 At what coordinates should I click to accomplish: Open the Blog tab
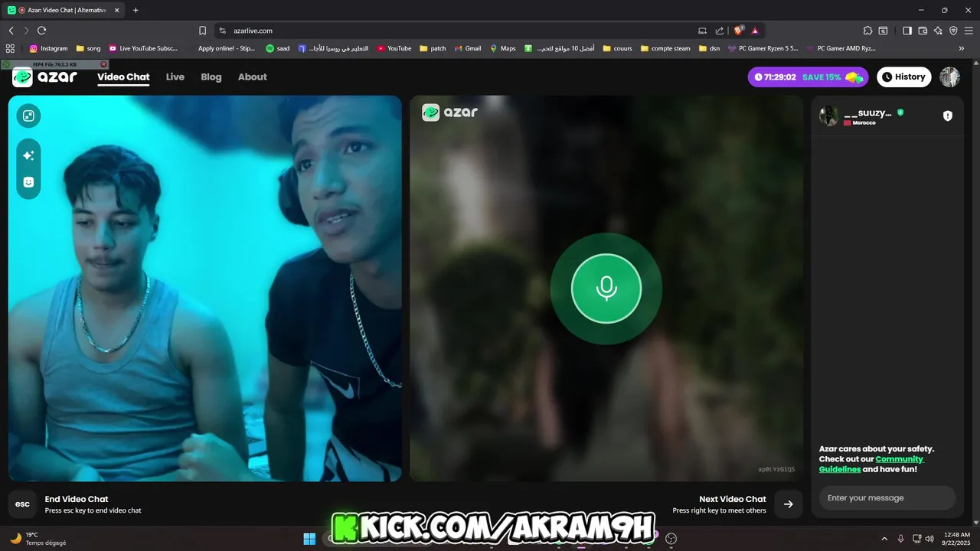[211, 77]
